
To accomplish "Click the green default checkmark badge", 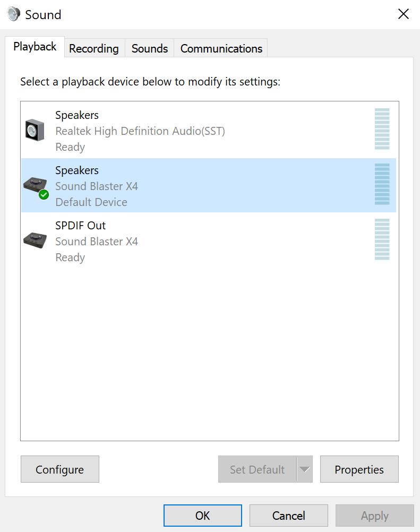I will click(x=44, y=195).
